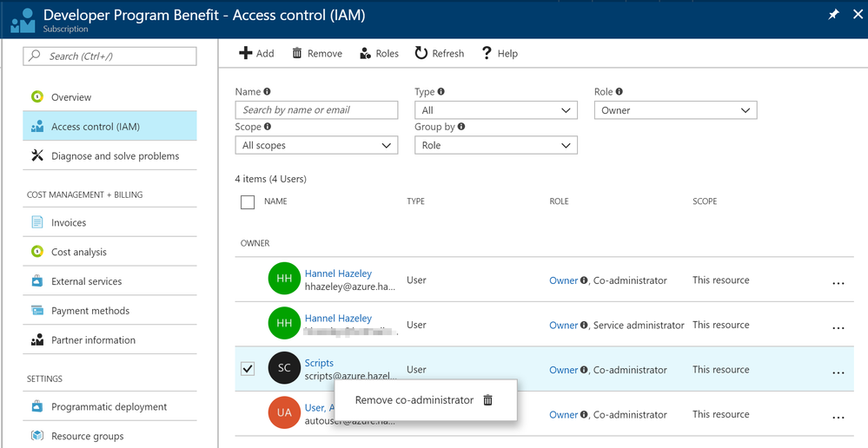This screenshot has height=448, width=868.
Task: Click Owner link in Scripts row
Action: 563,370
